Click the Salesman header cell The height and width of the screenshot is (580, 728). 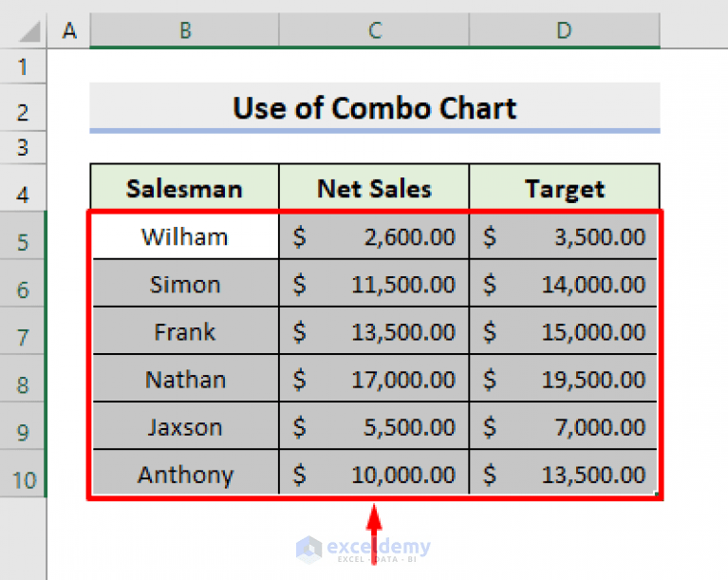click(184, 189)
